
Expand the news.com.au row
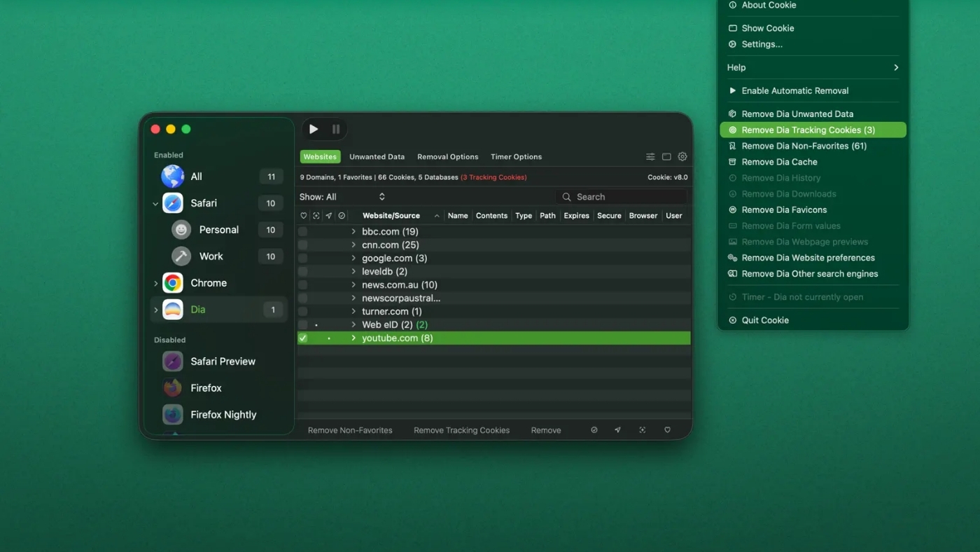tap(353, 285)
